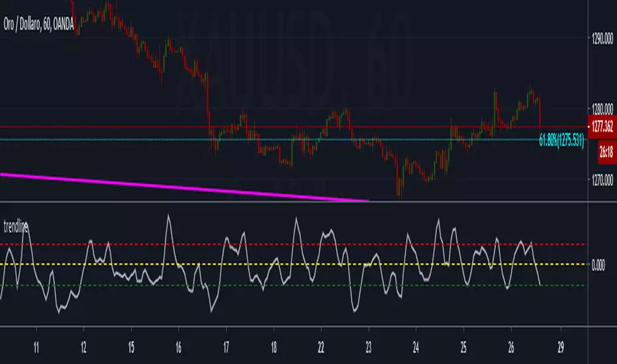Click date 18 on the time axis
This screenshot has height=364, width=617.
pos(273,347)
